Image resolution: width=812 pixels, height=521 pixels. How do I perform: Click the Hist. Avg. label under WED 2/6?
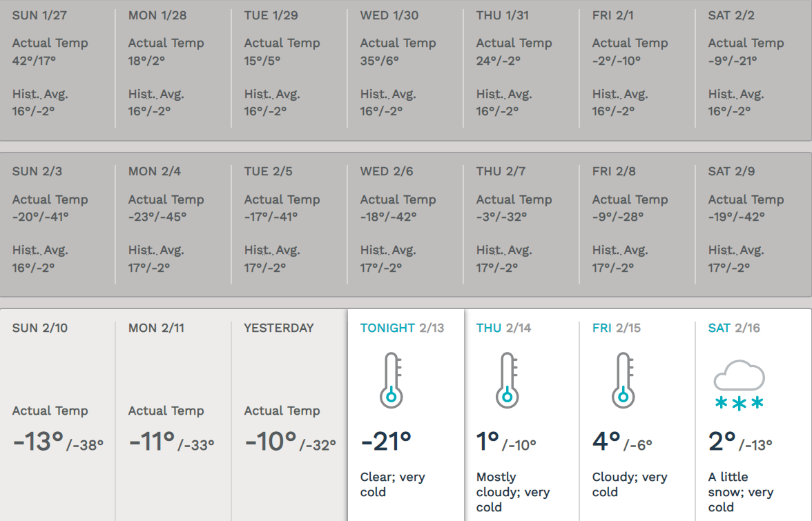coord(388,250)
